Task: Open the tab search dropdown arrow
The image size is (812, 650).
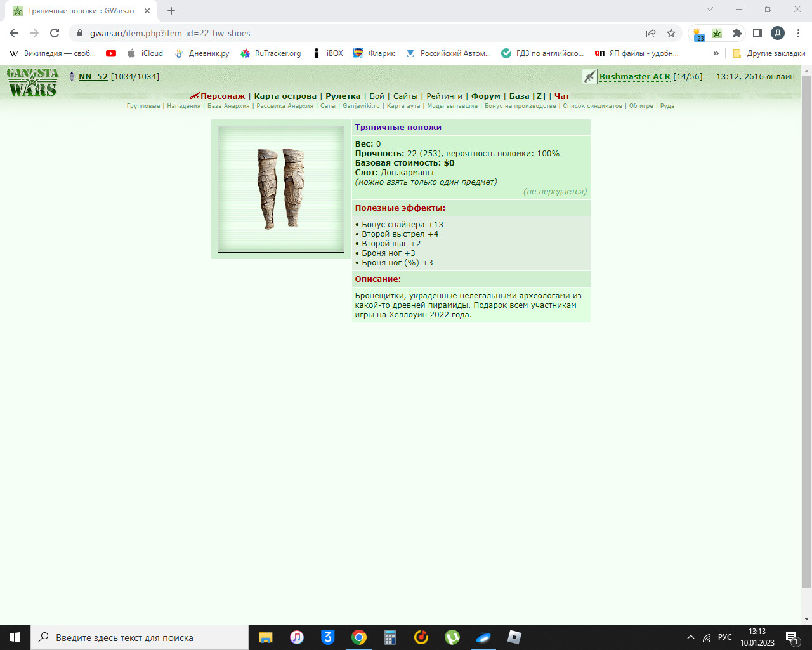Action: [710, 9]
